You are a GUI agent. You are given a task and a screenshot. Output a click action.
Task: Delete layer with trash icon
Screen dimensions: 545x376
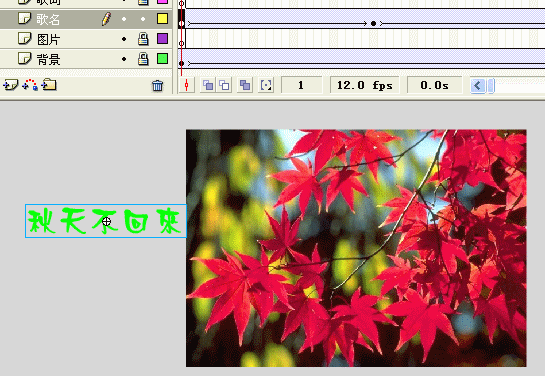(157, 85)
